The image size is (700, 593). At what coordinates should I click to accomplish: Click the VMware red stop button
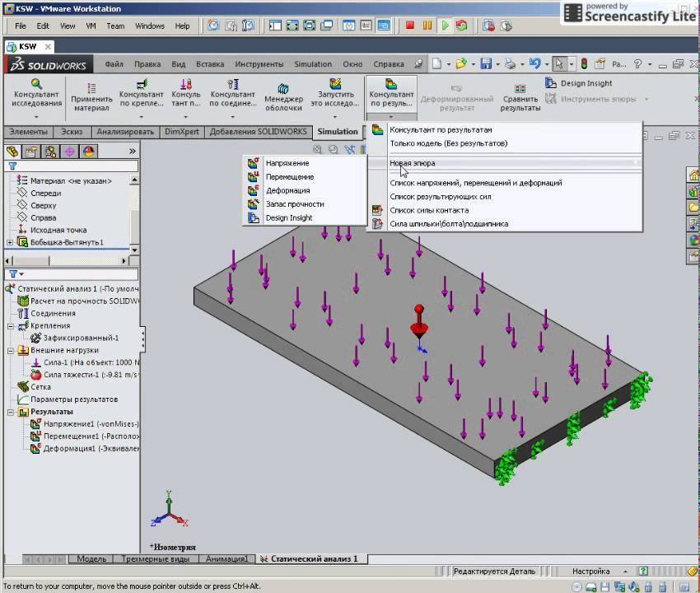[409, 26]
